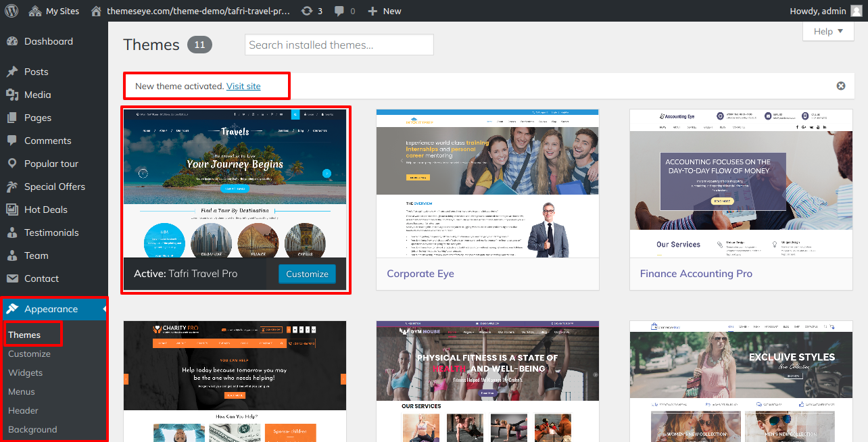868x442 pixels.
Task: Open Customize under Appearance
Action: click(x=29, y=353)
